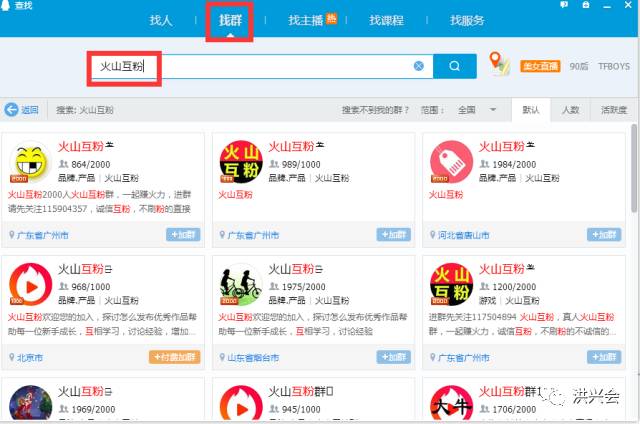Image resolution: width=640 pixels, height=424 pixels.
Task: Click the vertical scrollbar of the results list
Action: pyautogui.click(x=634, y=168)
